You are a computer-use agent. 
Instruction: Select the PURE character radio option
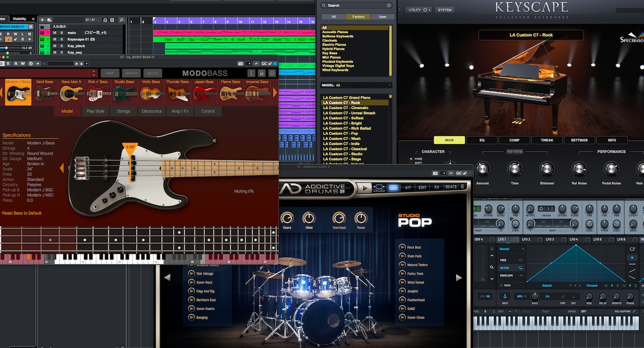pyautogui.click(x=412, y=158)
